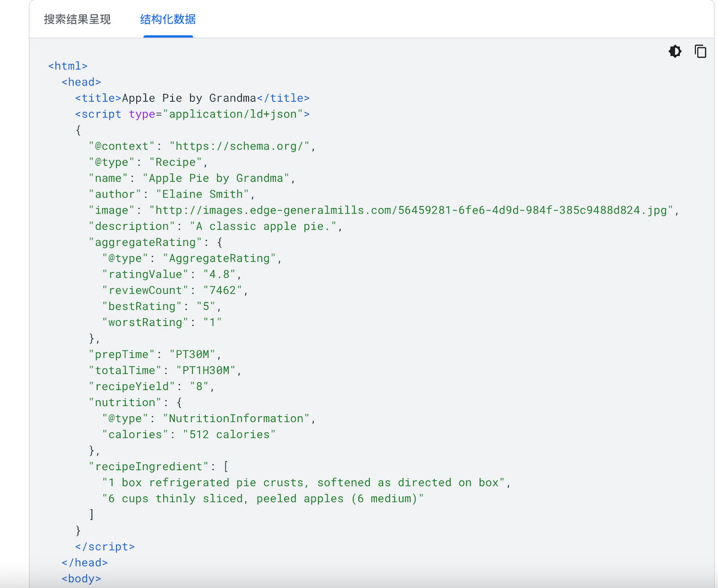The image size is (718, 588).
Task: Click the opening <body> tag
Action: 81,579
